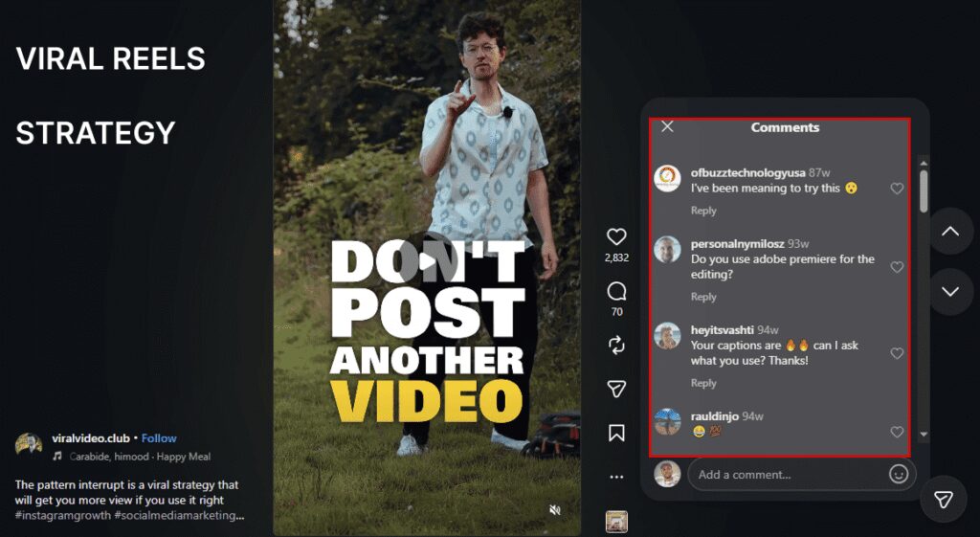Screen dimensions: 980x537
Task: Click the 93w timestamp on personalnymilosz comment
Action: [x=798, y=244]
